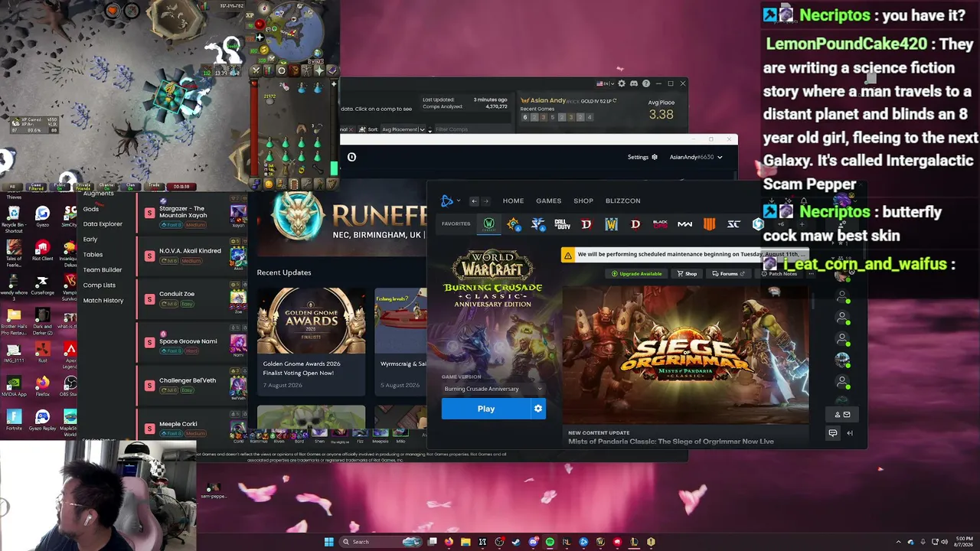980x551 pixels.
Task: Open Settings in the RuneScape launcher
Action: 642,157
